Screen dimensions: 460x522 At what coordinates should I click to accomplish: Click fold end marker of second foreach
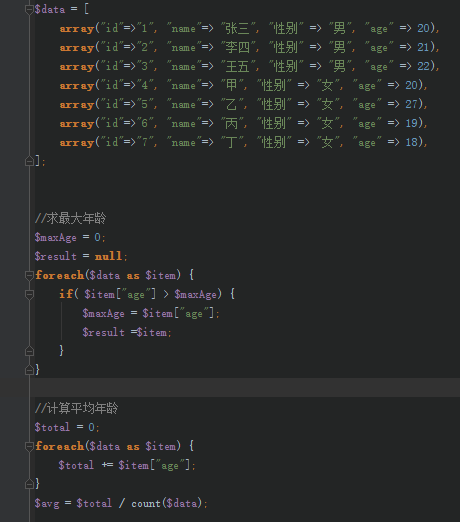pos(29,484)
